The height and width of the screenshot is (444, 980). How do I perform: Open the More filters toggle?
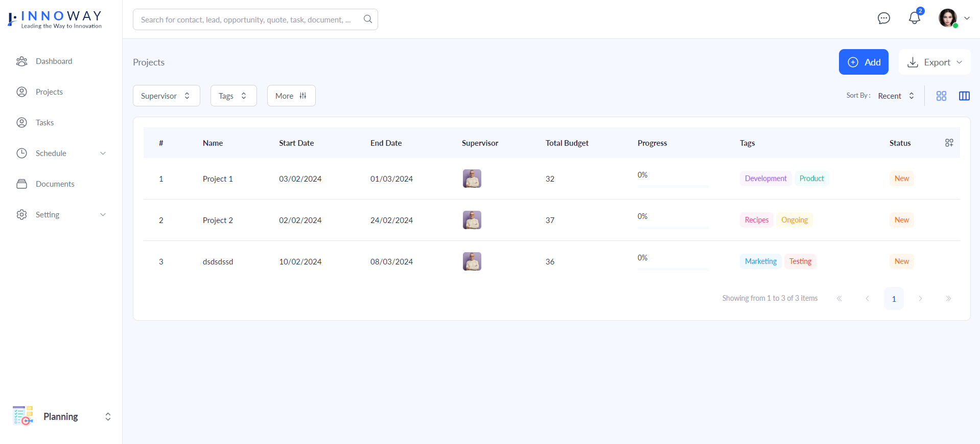coord(291,96)
